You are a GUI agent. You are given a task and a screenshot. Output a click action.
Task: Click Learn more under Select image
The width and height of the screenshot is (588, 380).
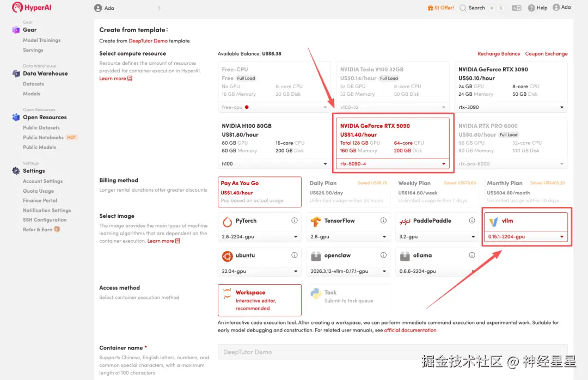(x=163, y=241)
